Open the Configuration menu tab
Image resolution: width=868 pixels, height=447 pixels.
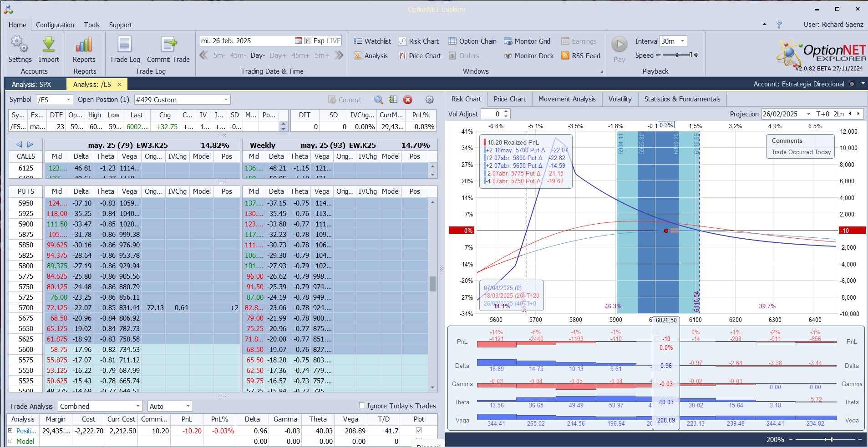tap(55, 25)
